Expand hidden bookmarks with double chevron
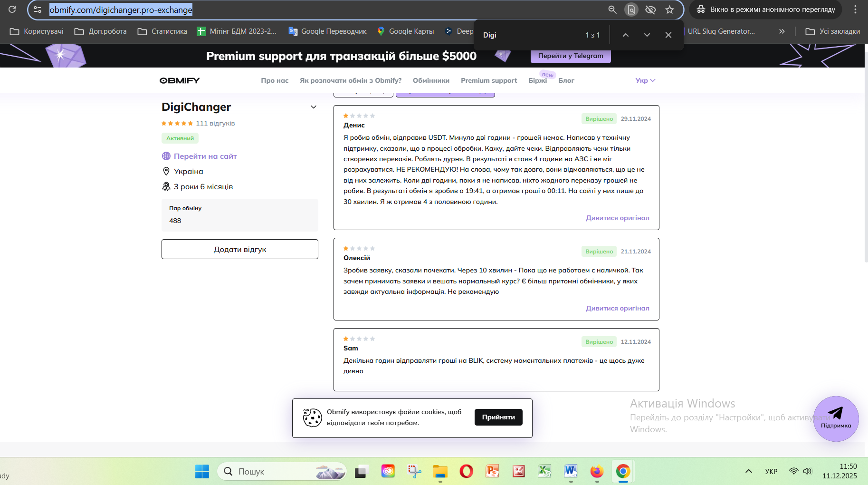This screenshot has height=485, width=868. pyautogui.click(x=782, y=31)
